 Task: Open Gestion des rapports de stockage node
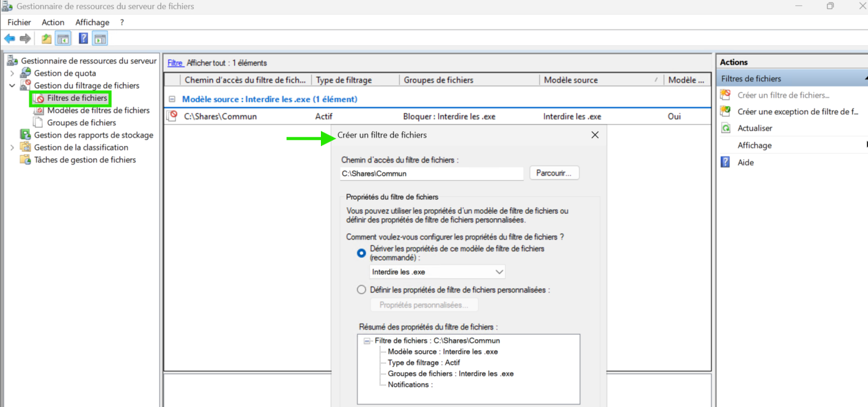[93, 135]
